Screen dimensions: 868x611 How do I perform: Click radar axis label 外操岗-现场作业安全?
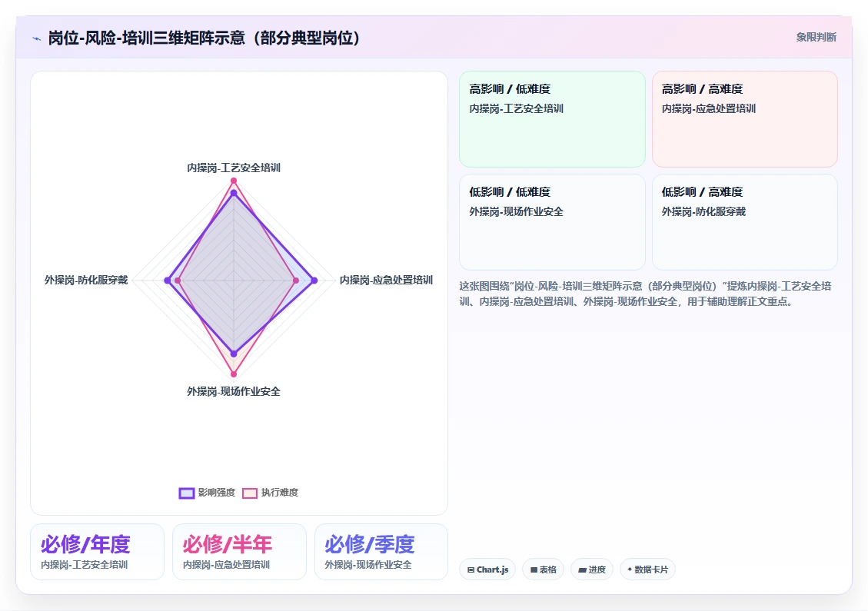click(x=234, y=392)
